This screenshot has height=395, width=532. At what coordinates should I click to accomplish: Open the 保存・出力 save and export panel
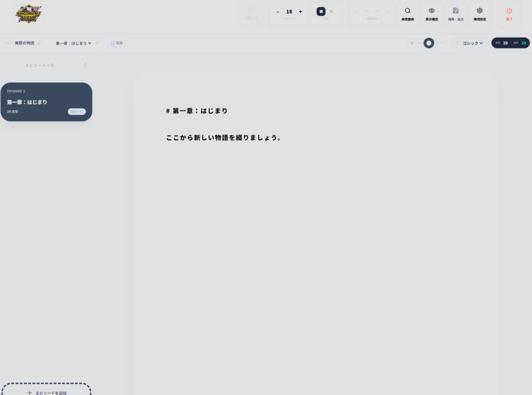pos(456,13)
